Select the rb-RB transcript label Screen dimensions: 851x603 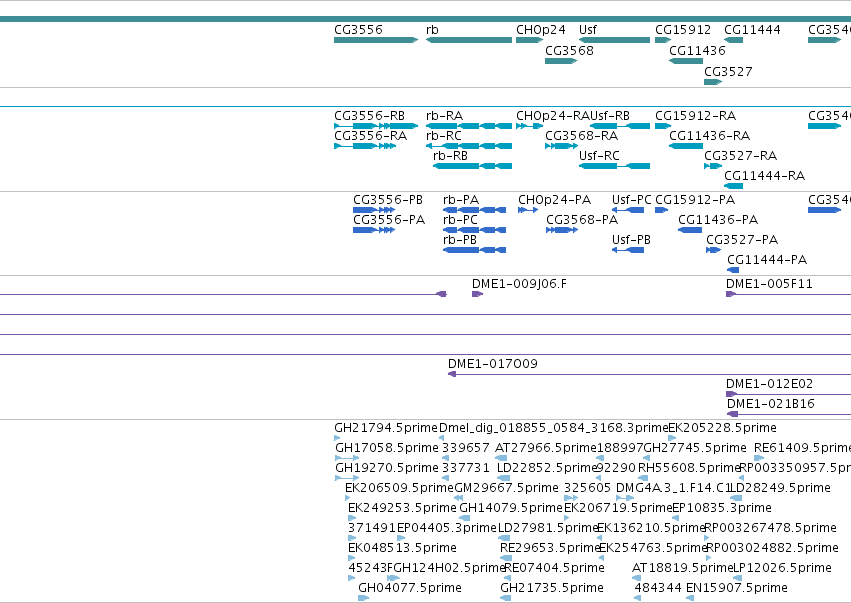pos(450,156)
